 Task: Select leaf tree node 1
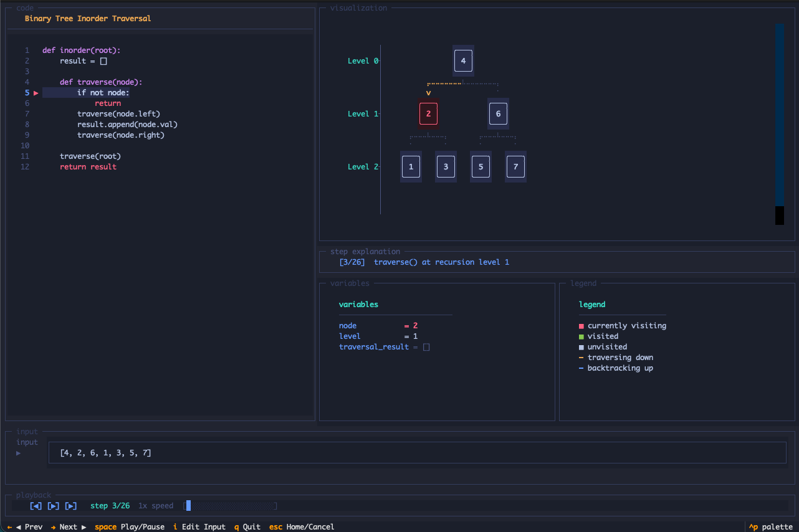[411, 167]
